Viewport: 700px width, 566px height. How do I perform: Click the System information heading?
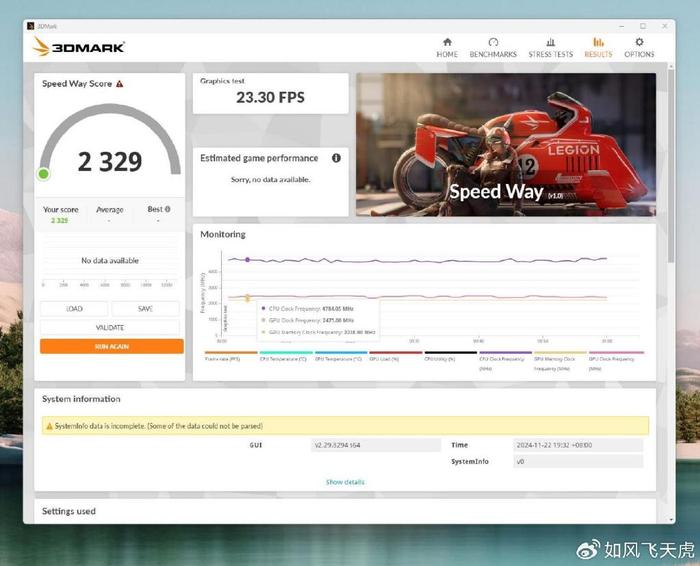81,399
